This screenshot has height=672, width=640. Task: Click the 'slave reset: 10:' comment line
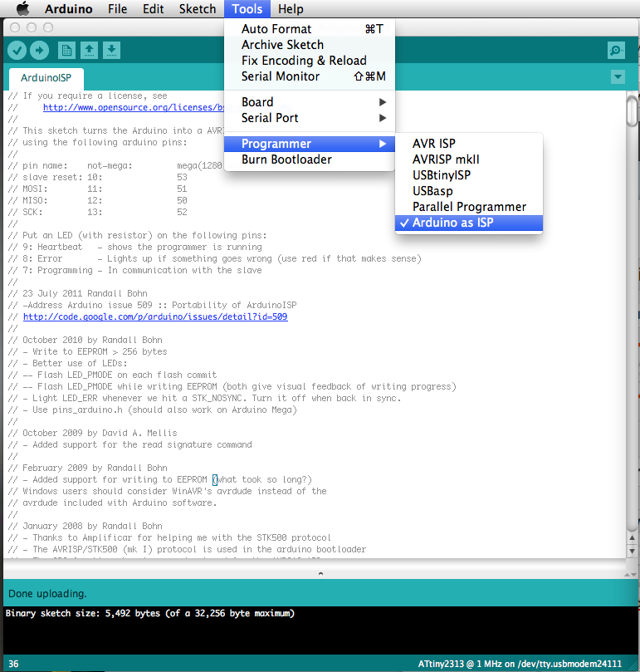coord(98,178)
